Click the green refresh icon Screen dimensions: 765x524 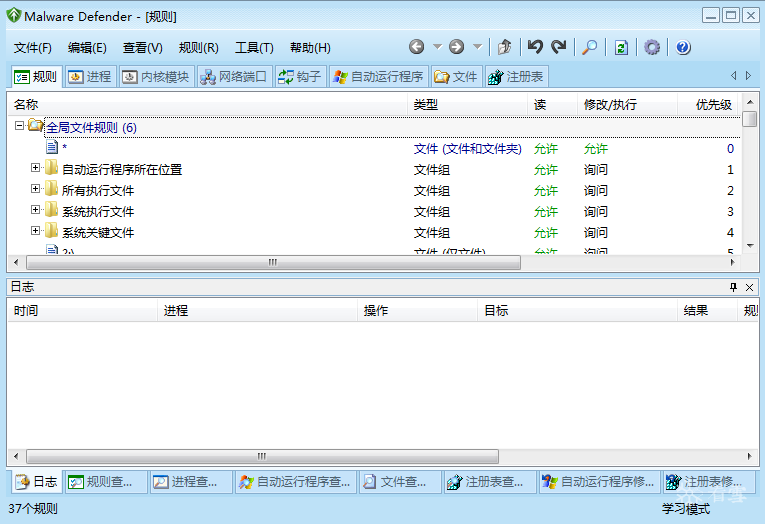(x=621, y=47)
